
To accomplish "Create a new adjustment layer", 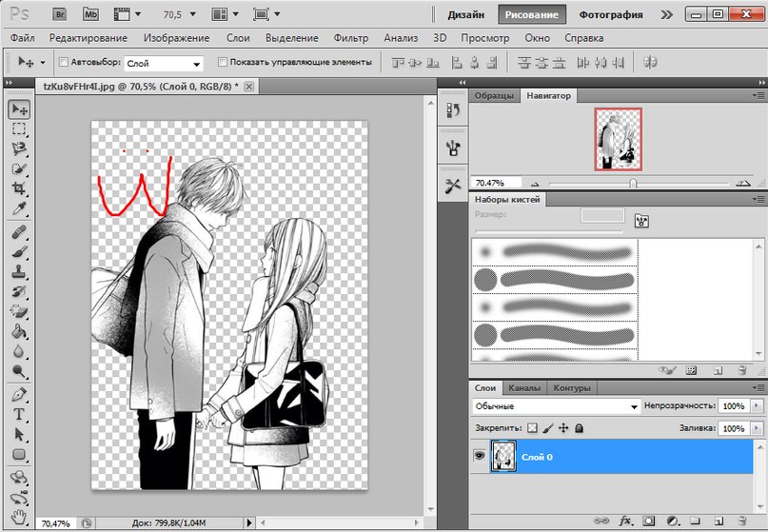I will click(673, 522).
